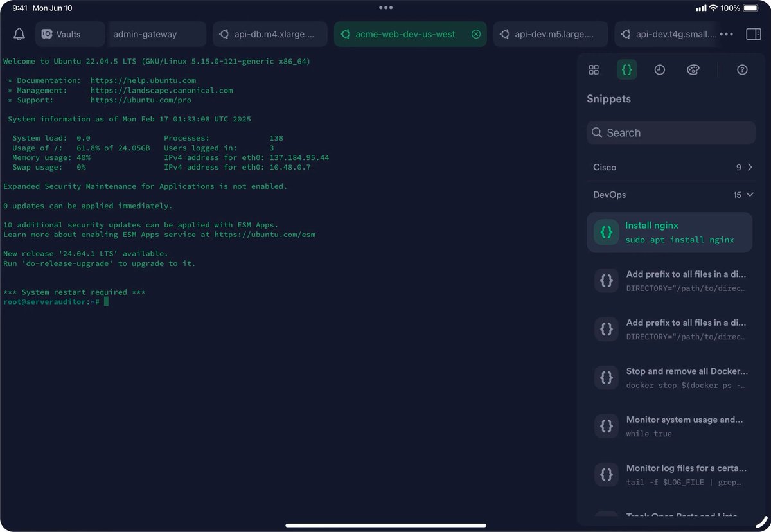Screen dimensions: 771x532
Task: Toggle the side panel layout icon
Action: [x=754, y=34]
